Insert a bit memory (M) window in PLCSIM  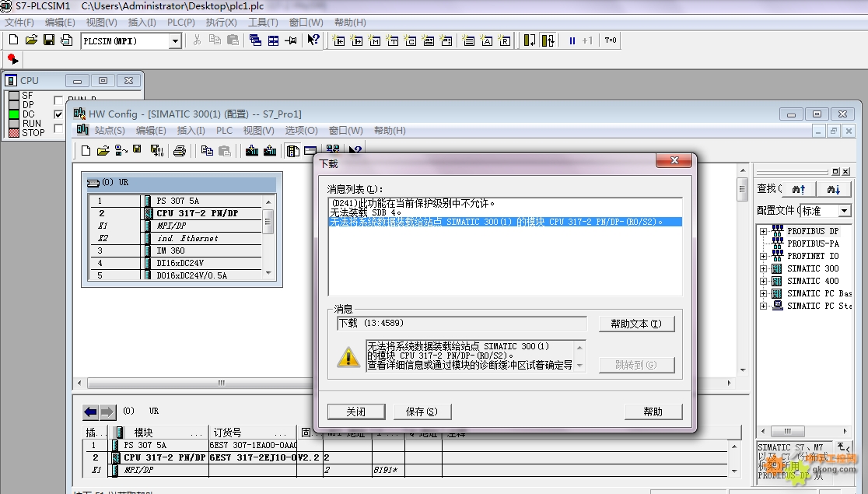[x=375, y=40]
